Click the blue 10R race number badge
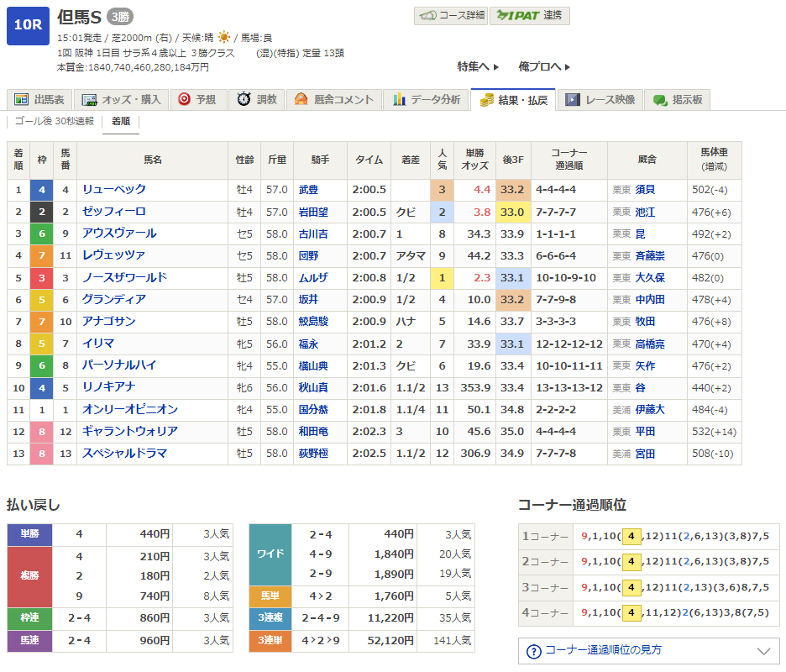786x672 pixels. [28, 24]
